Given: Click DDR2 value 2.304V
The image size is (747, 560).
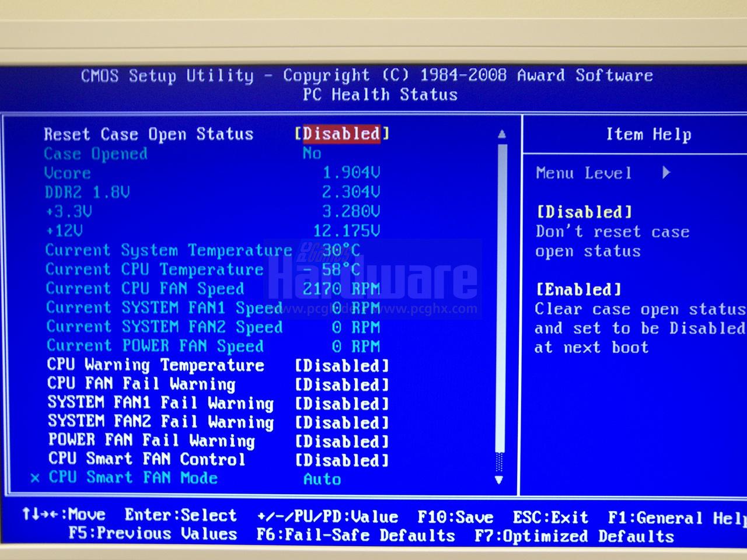Looking at the screenshot, I should point(351,192).
